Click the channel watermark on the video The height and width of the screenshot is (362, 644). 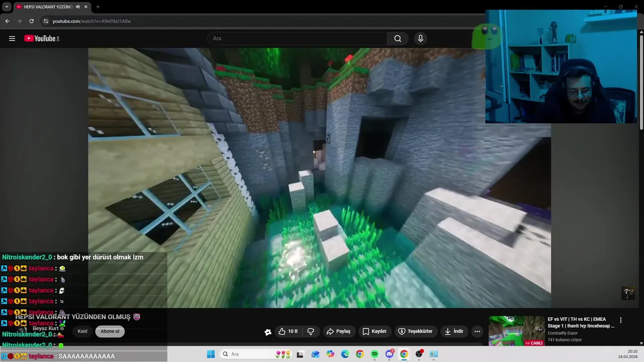[628, 293]
